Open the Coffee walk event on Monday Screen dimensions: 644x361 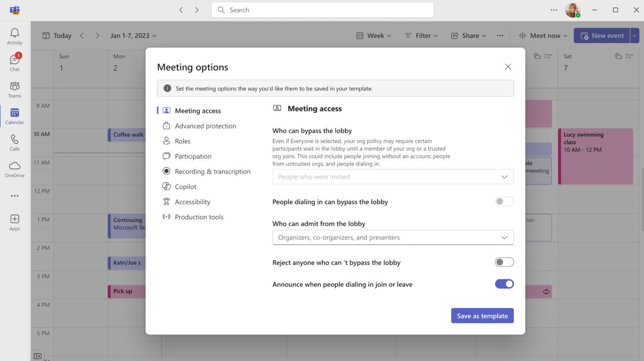pyautogui.click(x=127, y=135)
